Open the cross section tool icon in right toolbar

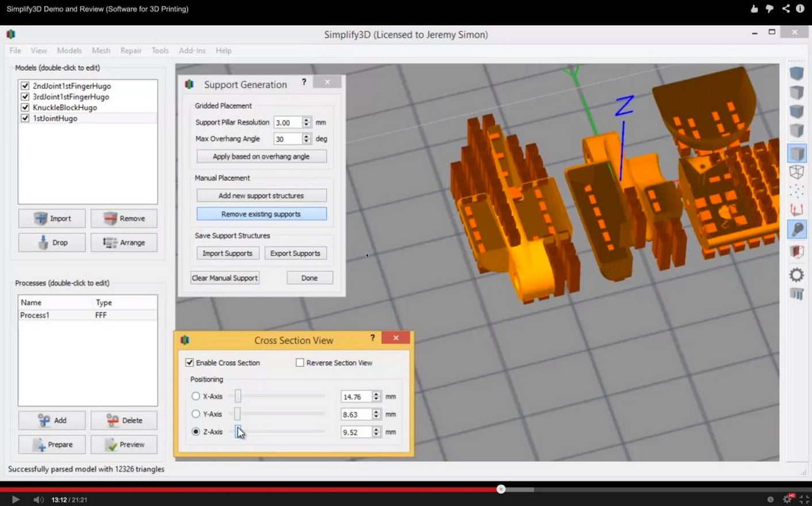[797, 251]
